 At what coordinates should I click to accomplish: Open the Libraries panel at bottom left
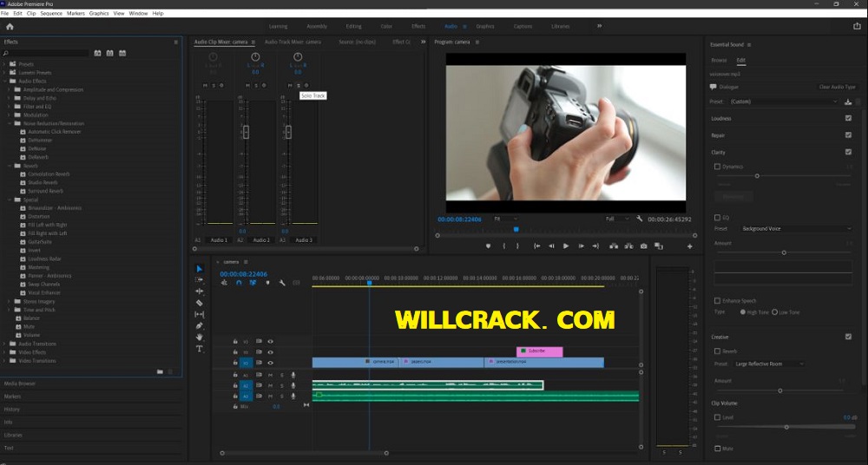coord(13,436)
